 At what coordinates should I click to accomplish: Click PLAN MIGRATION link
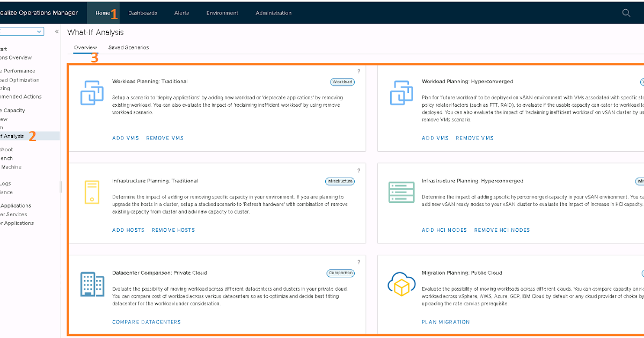coord(445,322)
